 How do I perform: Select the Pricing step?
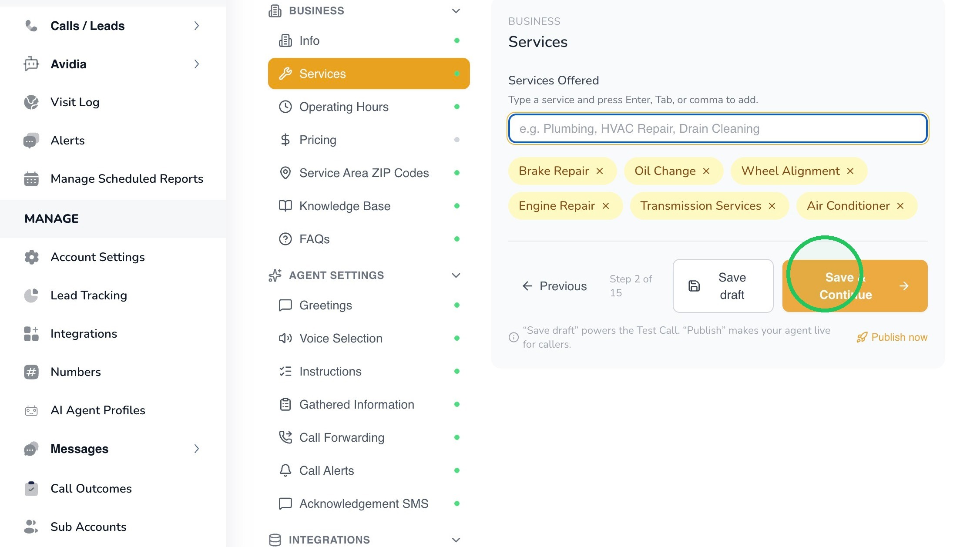click(x=369, y=140)
